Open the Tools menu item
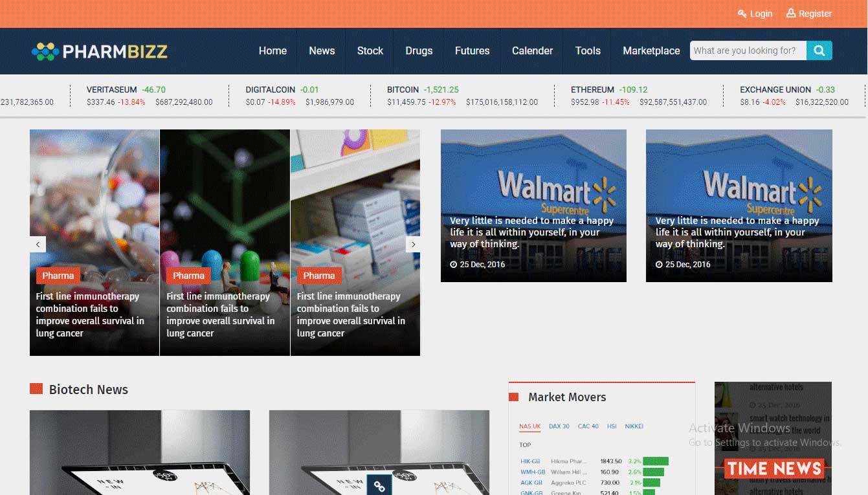This screenshot has width=868, height=495. point(588,51)
